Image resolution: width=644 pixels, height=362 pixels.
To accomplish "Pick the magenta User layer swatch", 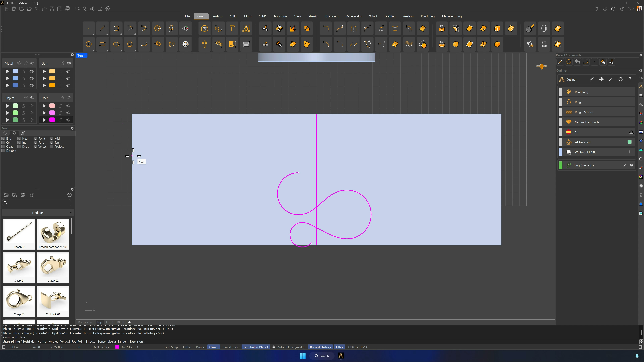I will pyautogui.click(x=52, y=120).
